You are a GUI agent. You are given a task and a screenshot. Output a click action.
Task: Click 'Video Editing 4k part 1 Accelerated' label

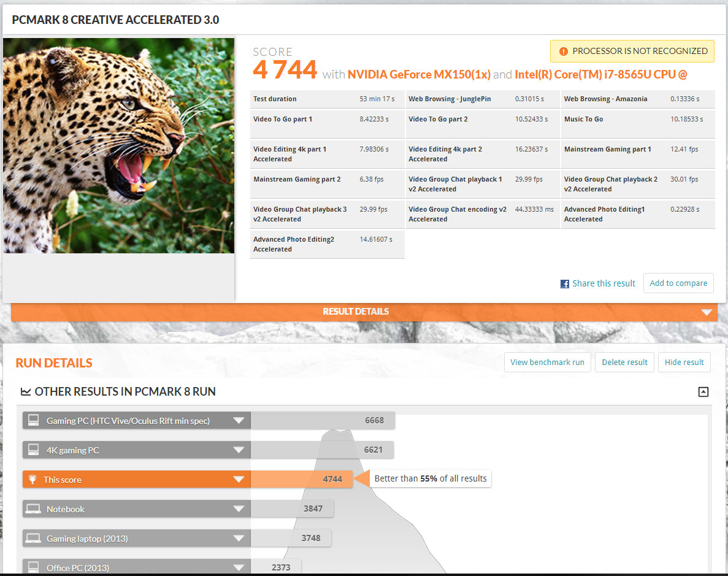click(289, 154)
